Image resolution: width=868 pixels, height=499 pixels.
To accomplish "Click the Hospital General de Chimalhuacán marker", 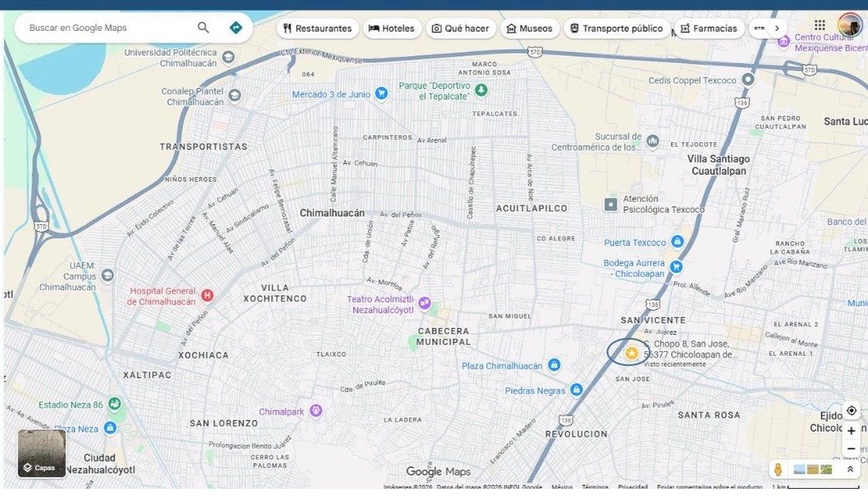I will pos(207,296).
